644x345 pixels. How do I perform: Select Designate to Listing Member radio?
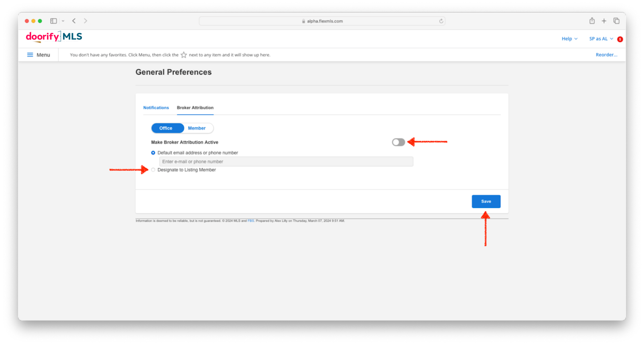click(153, 170)
